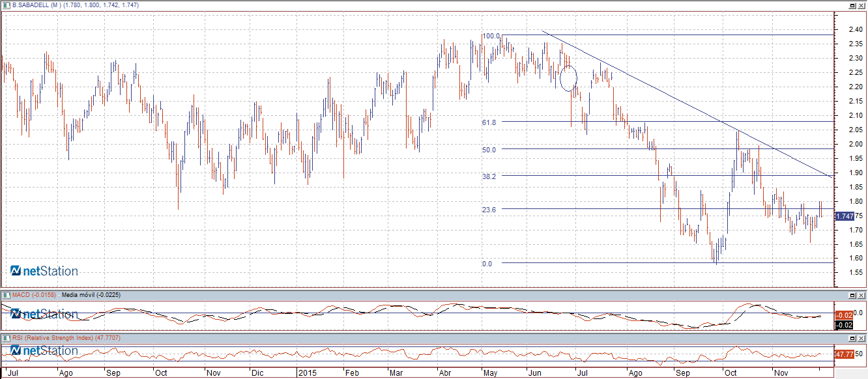The image size is (868, 379).
Task: Click the Fibonacci 0.0 level label
Action: pos(487,264)
